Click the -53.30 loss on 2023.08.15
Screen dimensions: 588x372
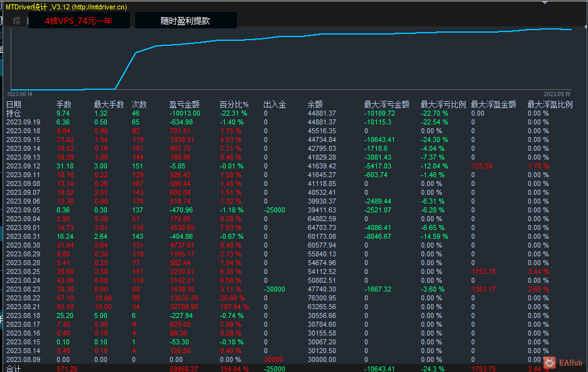tap(179, 342)
